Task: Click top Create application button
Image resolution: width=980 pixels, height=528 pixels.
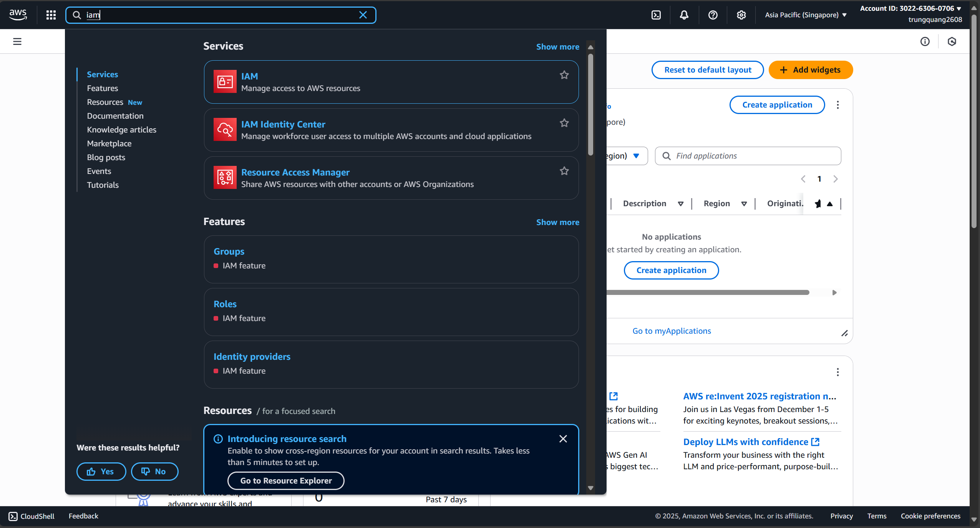Action: (777, 105)
